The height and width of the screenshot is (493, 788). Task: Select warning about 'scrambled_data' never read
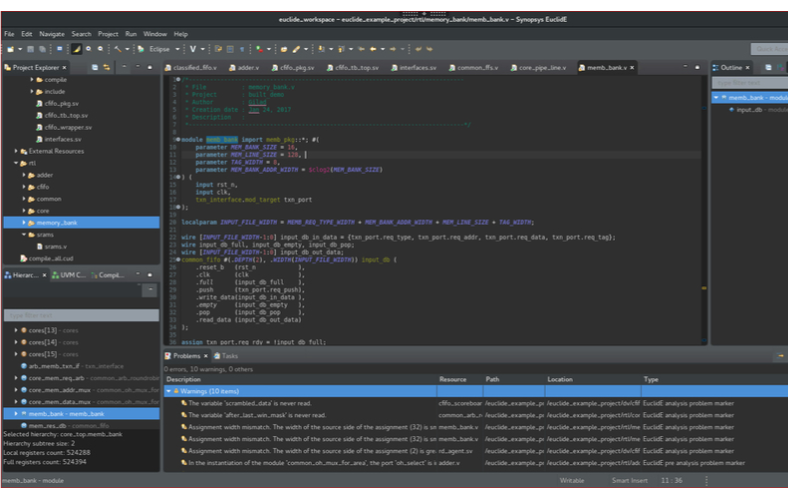pyautogui.click(x=250, y=404)
